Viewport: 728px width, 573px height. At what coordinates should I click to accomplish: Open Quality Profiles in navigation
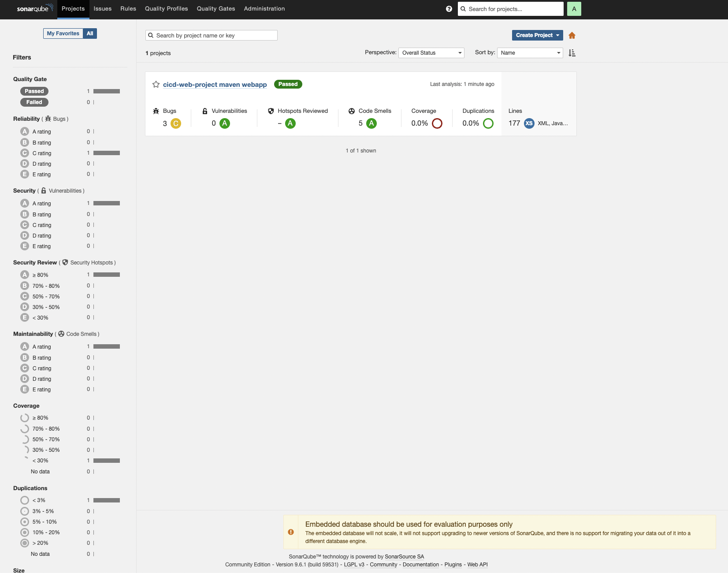click(x=167, y=9)
